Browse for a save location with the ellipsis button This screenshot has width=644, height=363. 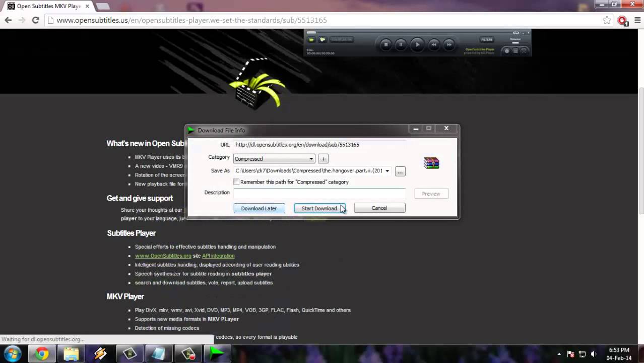pyautogui.click(x=400, y=172)
